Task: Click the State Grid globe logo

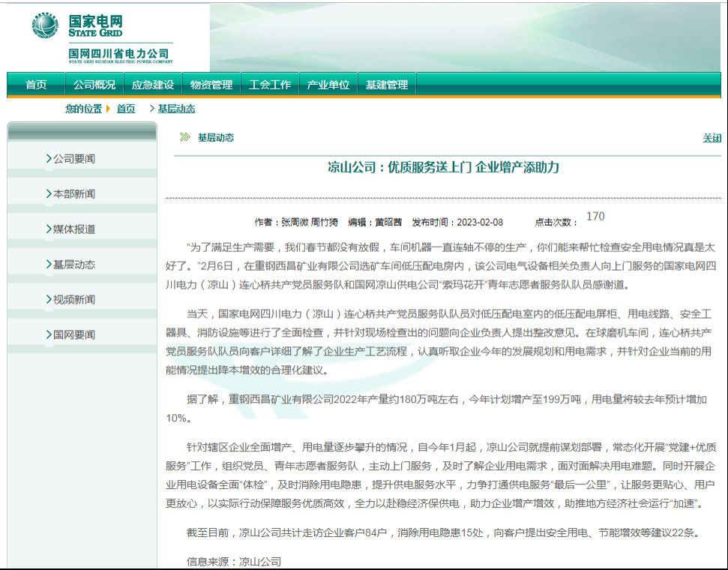Action: tap(45, 25)
